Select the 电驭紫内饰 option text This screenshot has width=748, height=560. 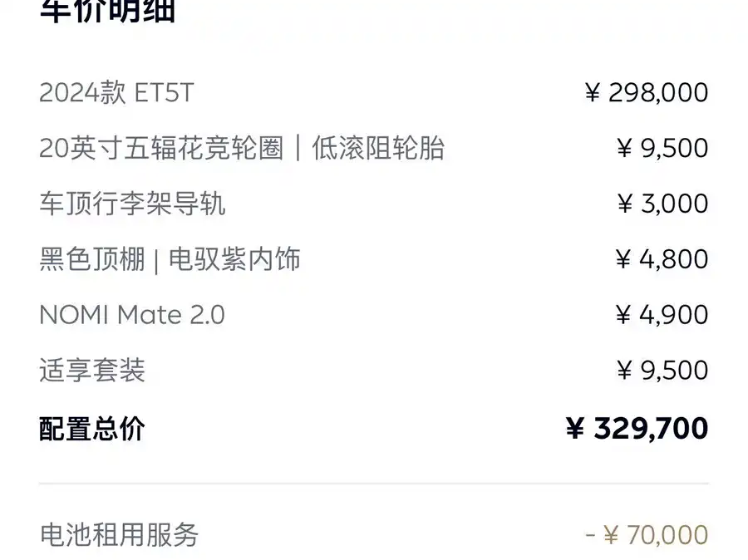[x=234, y=260]
